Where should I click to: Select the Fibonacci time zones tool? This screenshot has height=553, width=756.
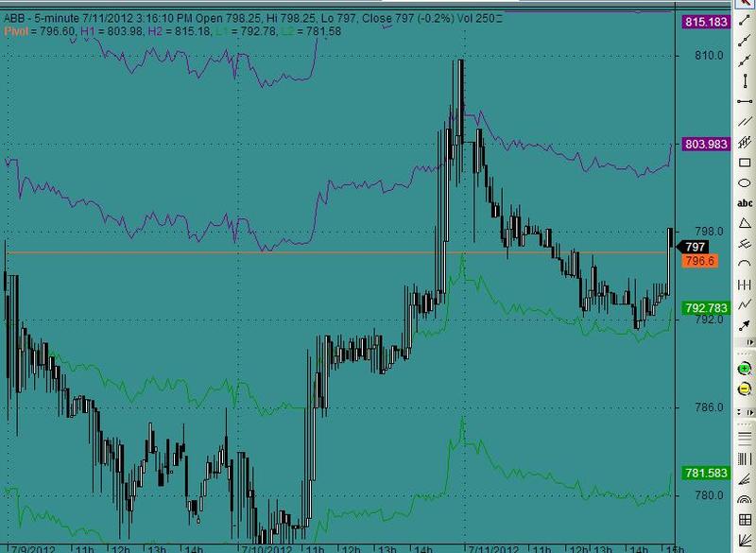tap(745, 458)
